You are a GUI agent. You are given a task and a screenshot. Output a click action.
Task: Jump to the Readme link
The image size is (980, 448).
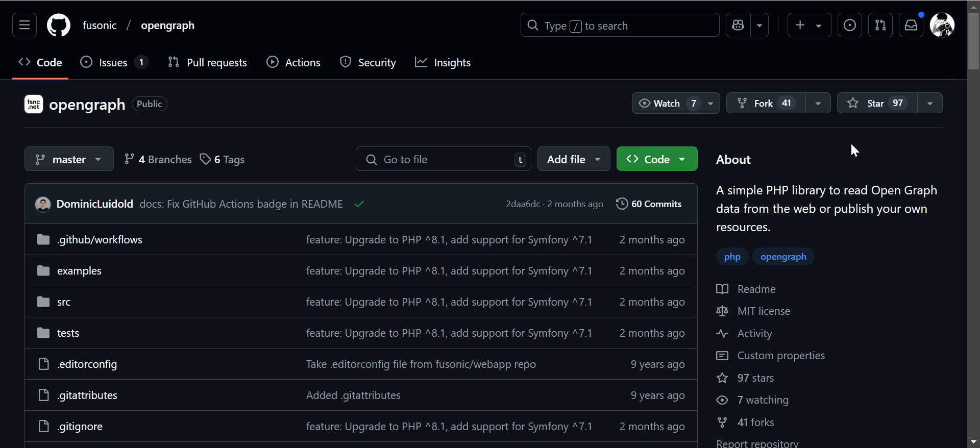(746, 289)
